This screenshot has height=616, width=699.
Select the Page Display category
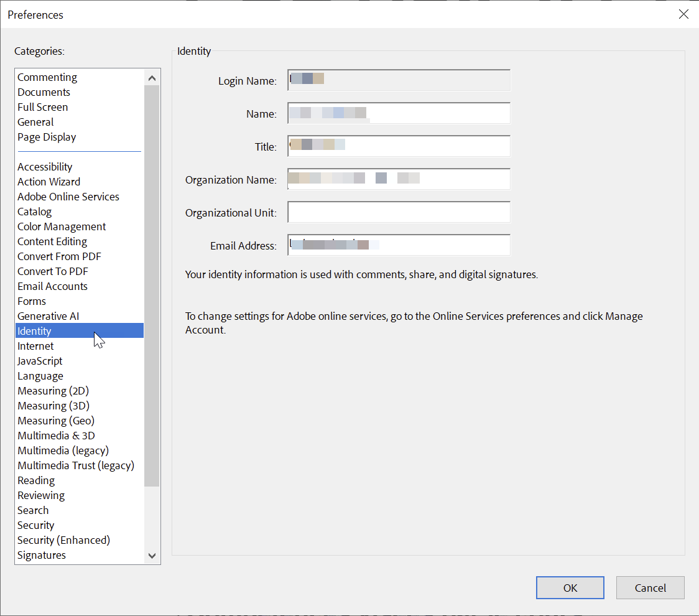coord(47,137)
